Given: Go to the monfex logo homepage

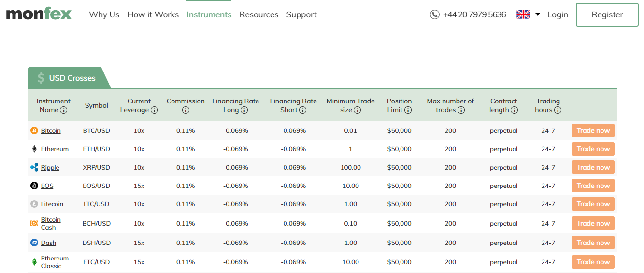Looking at the screenshot, I should point(39,14).
